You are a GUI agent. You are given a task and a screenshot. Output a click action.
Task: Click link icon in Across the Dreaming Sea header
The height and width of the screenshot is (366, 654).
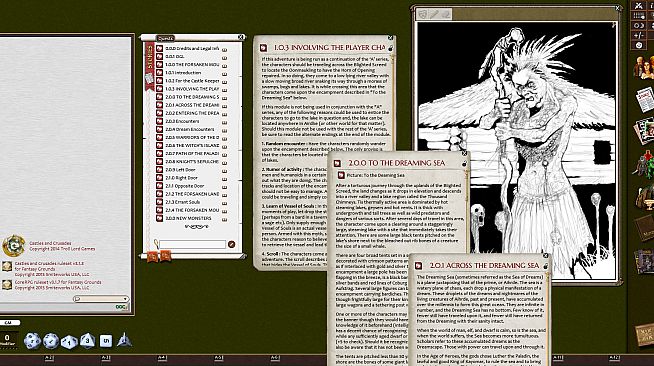click(x=418, y=266)
